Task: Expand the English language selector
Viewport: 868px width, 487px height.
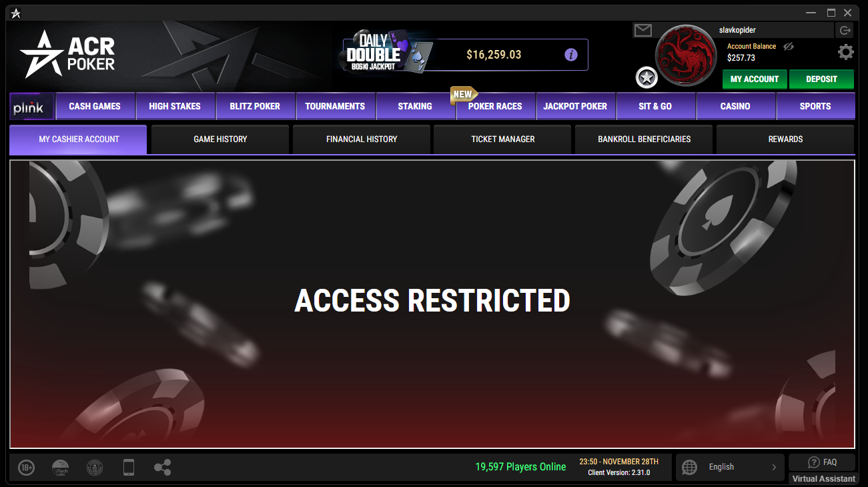Action: tap(729, 467)
